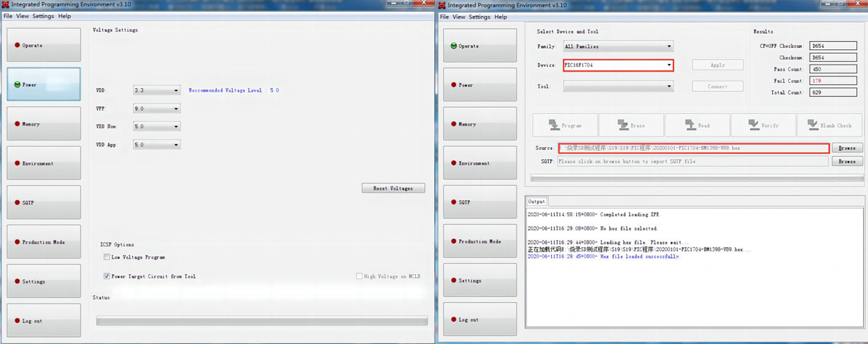868x344 pixels.
Task: Click the Connect tool button
Action: (x=717, y=86)
